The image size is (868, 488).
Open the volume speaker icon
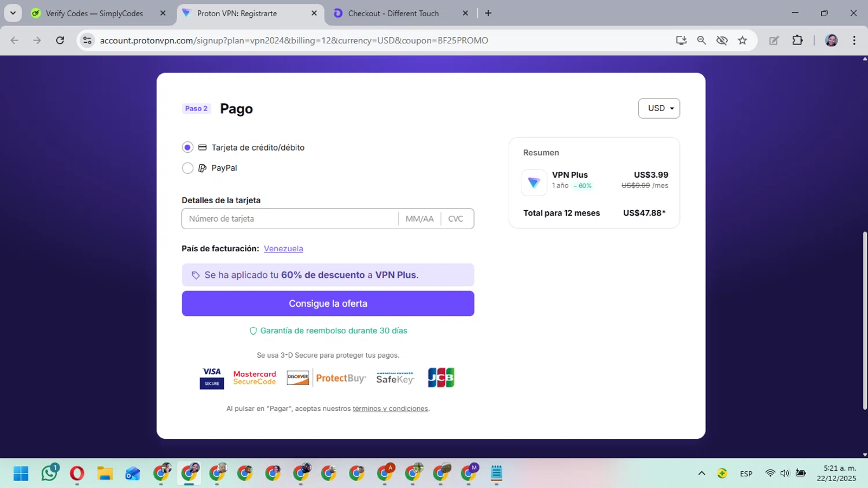pos(785,473)
